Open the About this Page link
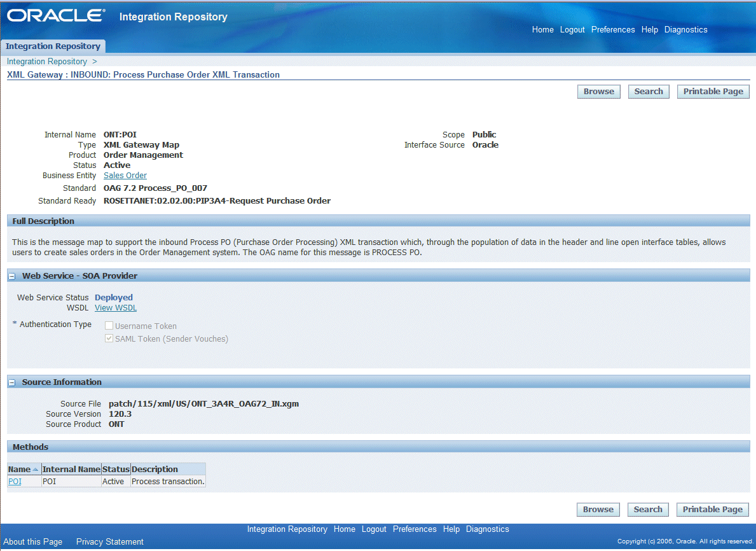The width and height of the screenshot is (756, 551). [x=33, y=542]
